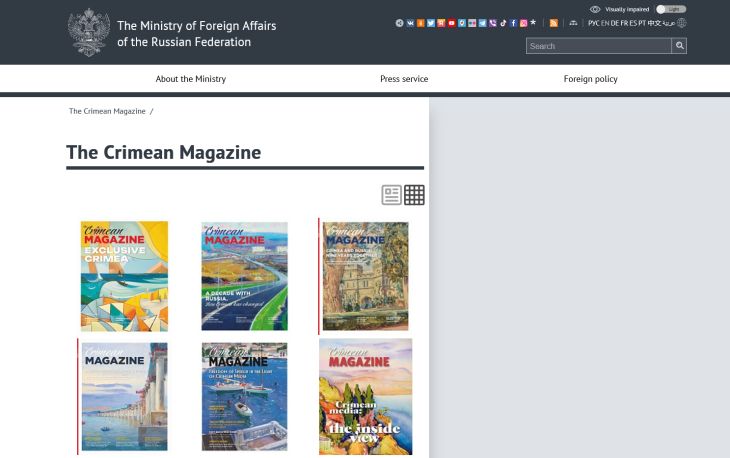Switch to grid view layout

pyautogui.click(x=414, y=195)
